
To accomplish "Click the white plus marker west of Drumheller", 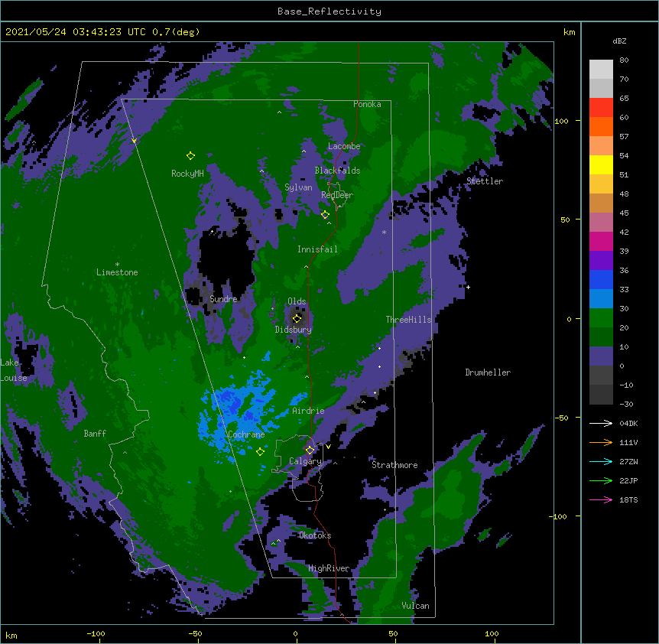I will (x=468, y=287).
